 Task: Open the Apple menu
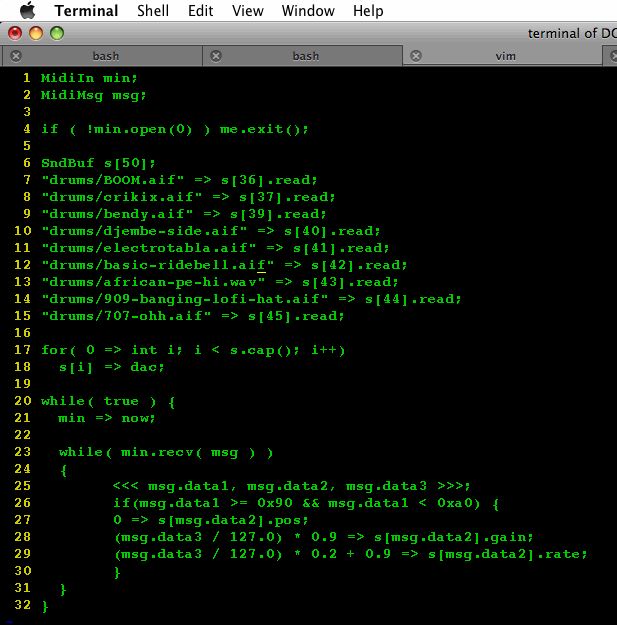(28, 10)
